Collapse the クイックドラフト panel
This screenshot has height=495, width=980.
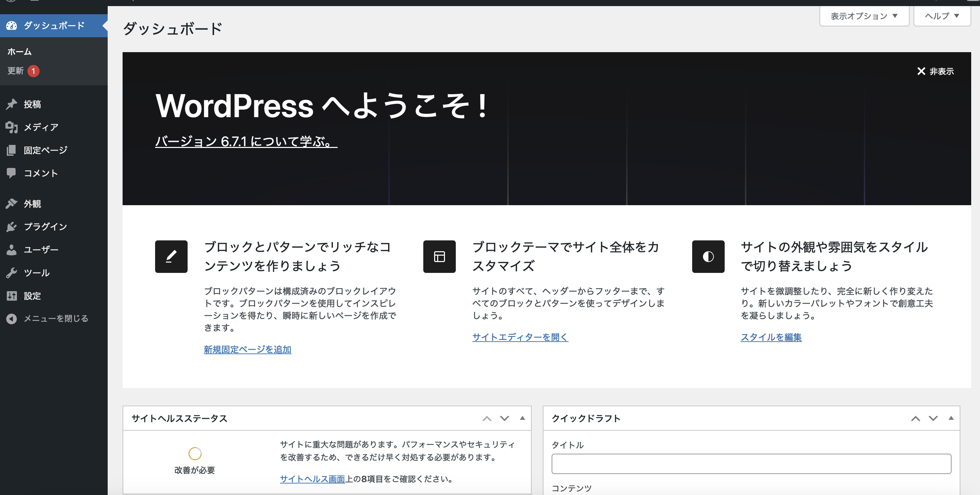[x=951, y=418]
